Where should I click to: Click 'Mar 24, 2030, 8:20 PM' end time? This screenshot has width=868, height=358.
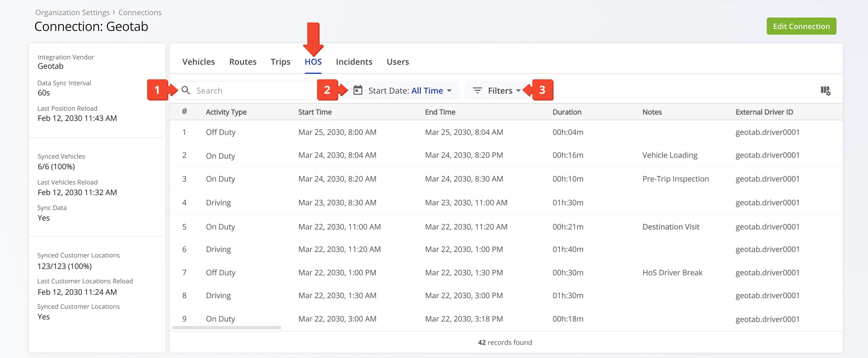tap(464, 155)
